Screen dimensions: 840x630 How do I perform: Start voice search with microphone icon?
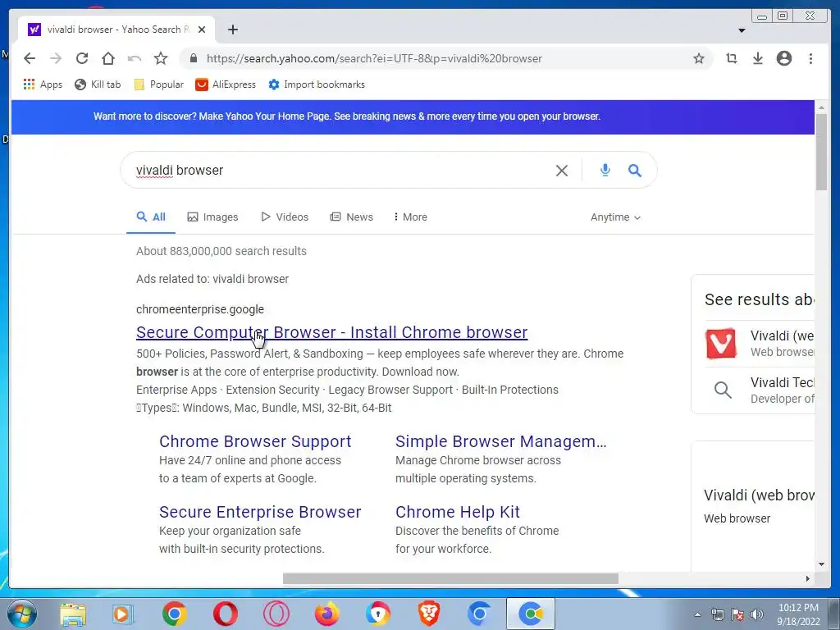pos(605,170)
